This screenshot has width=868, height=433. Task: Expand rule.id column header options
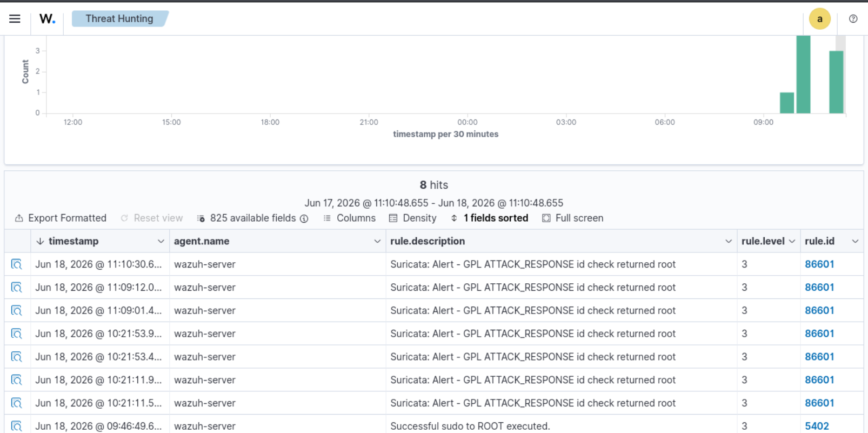(855, 241)
